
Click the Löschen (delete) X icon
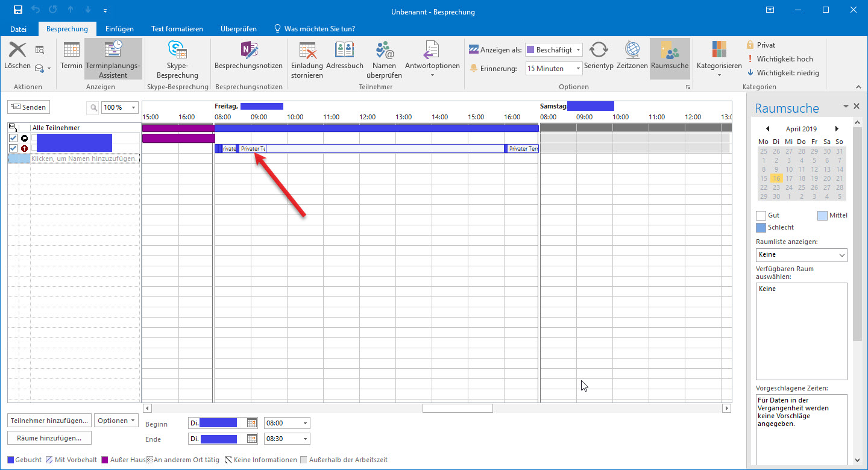click(17, 51)
